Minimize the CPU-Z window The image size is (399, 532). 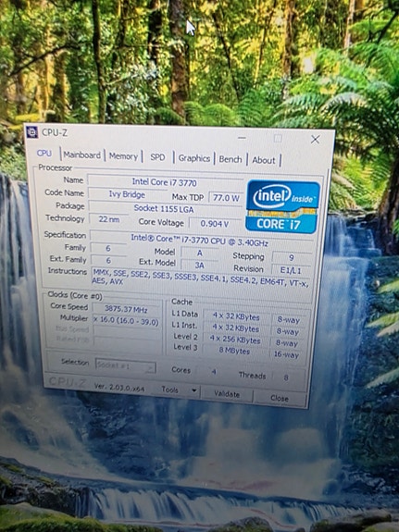pyautogui.click(x=243, y=138)
